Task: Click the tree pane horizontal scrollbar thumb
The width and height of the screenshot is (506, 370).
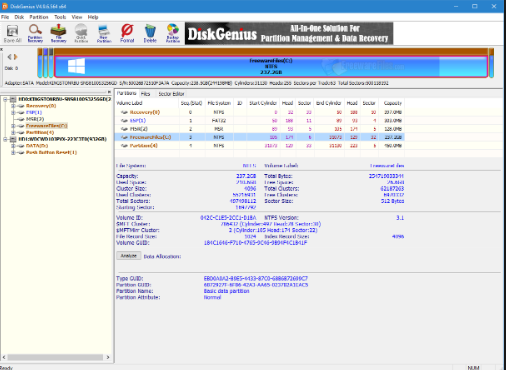Action: (x=55, y=357)
